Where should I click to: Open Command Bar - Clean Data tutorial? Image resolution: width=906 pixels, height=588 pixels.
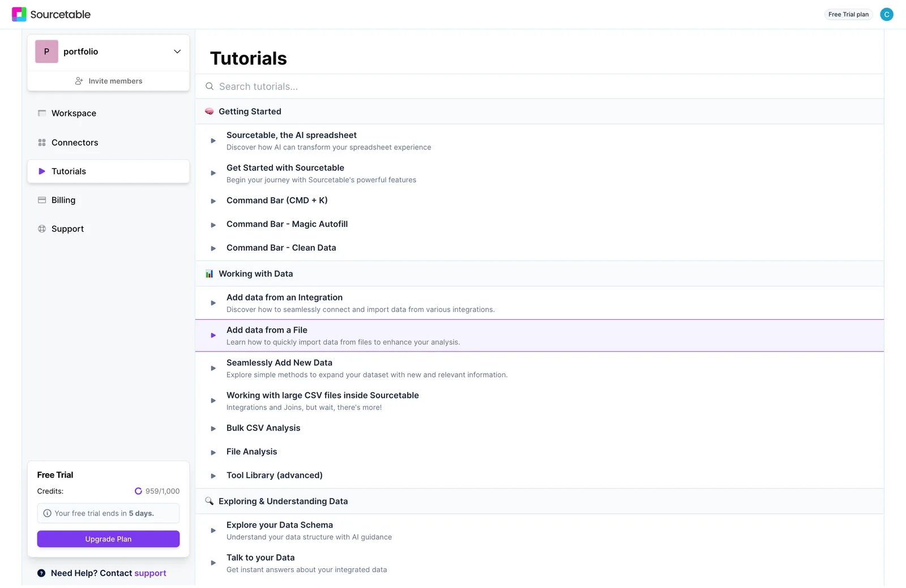(540, 248)
